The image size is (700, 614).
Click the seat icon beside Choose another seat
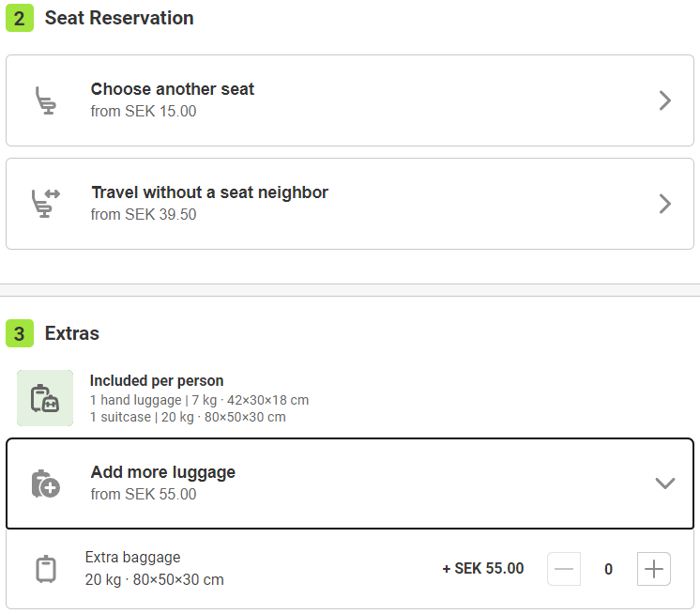click(x=45, y=100)
